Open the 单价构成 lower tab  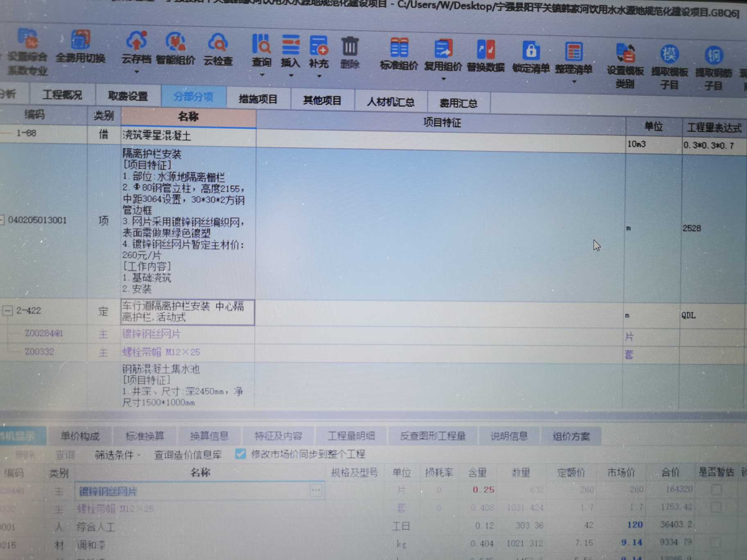pos(80,436)
